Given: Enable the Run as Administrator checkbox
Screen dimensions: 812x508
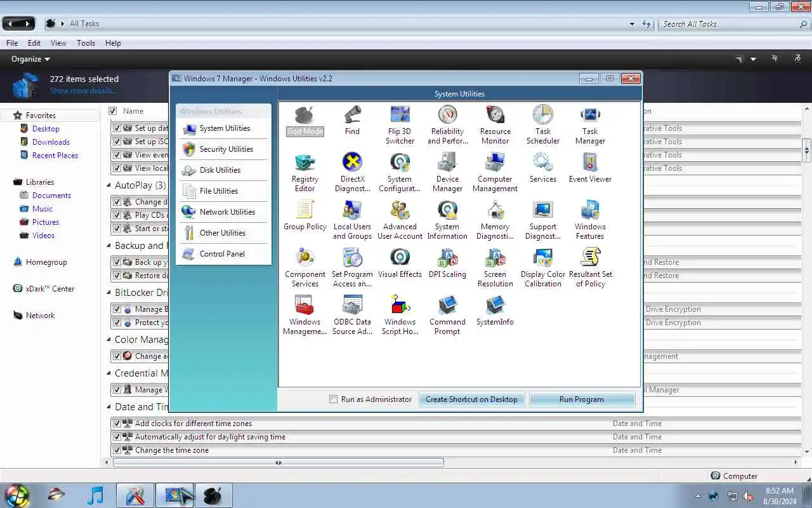Looking at the screenshot, I should pyautogui.click(x=333, y=399).
